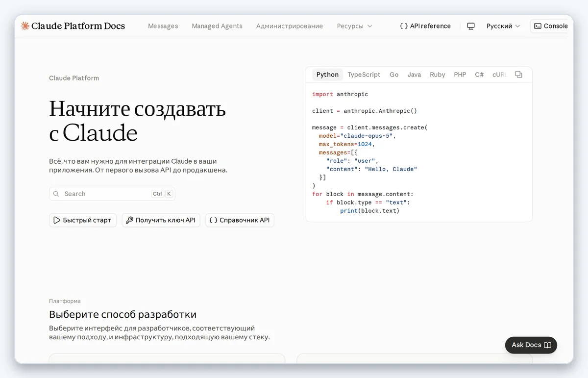Open the Messages nav item
This screenshot has width=588, height=378.
(x=163, y=26)
